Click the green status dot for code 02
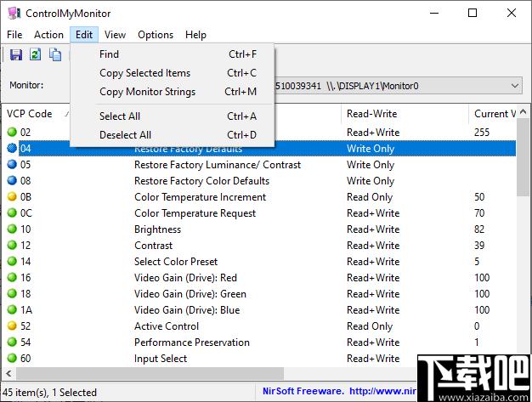532x402 pixels. pos(12,132)
